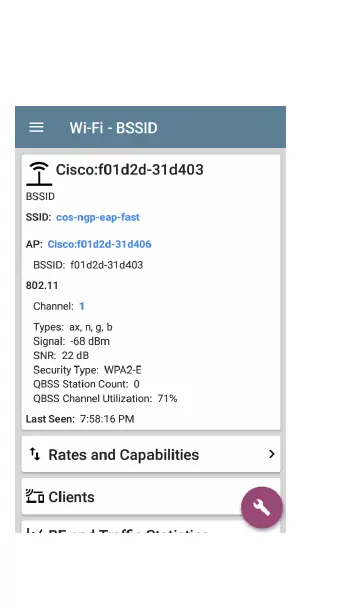360x612 pixels.
Task: Follow the Channel 1 link
Action: pos(82,306)
